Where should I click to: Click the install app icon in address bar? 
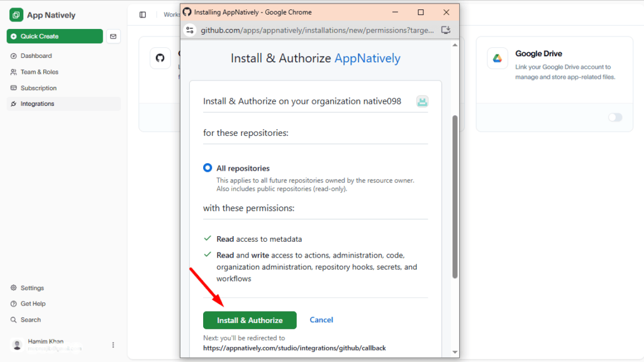(446, 30)
